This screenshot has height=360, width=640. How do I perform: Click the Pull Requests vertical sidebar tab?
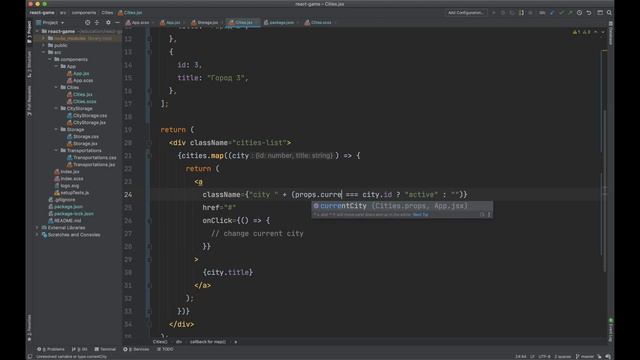29,101
